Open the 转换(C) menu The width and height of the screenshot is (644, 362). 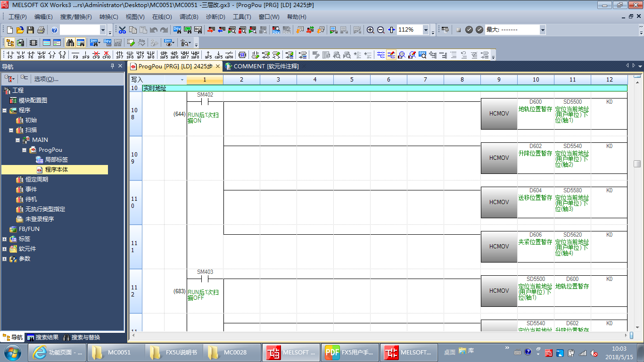108,17
